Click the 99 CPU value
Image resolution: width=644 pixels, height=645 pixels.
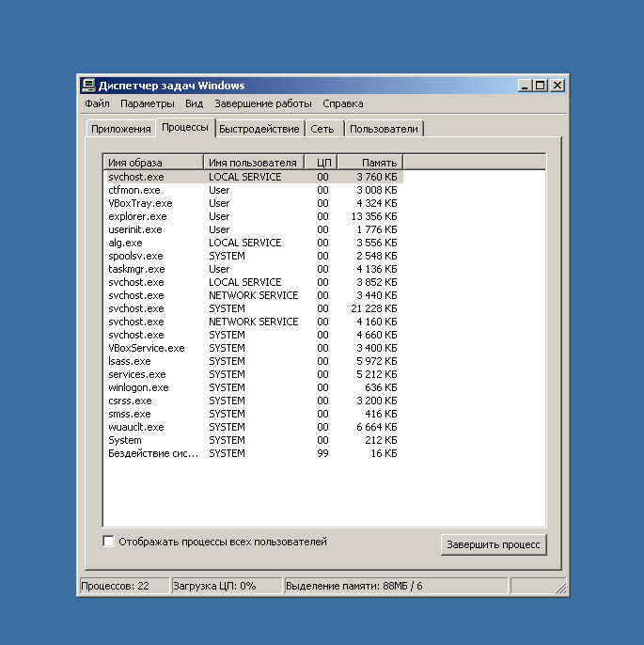tap(322, 453)
